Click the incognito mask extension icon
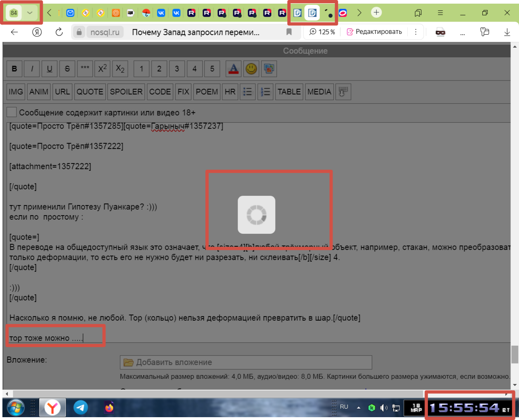This screenshot has height=420, width=519. [x=440, y=32]
